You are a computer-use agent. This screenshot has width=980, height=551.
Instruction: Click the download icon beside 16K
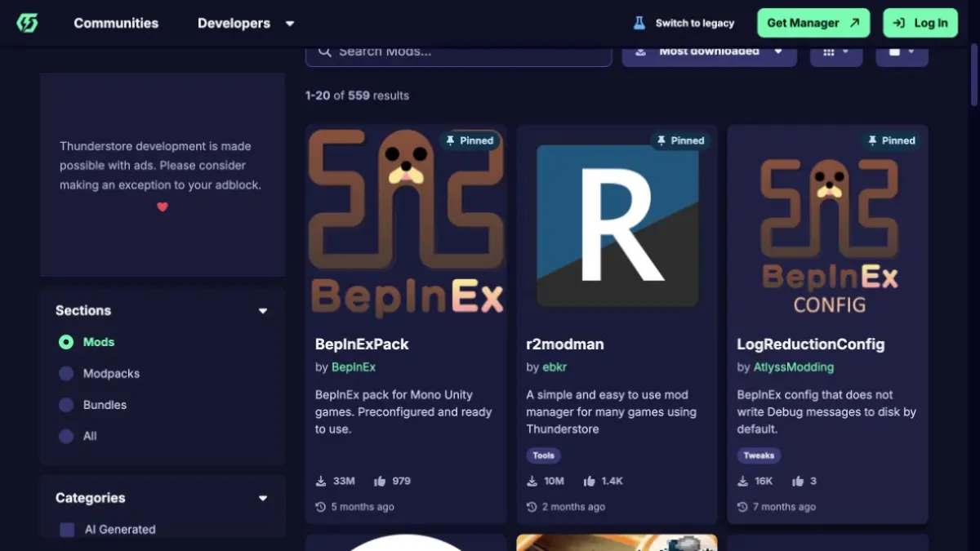742,481
